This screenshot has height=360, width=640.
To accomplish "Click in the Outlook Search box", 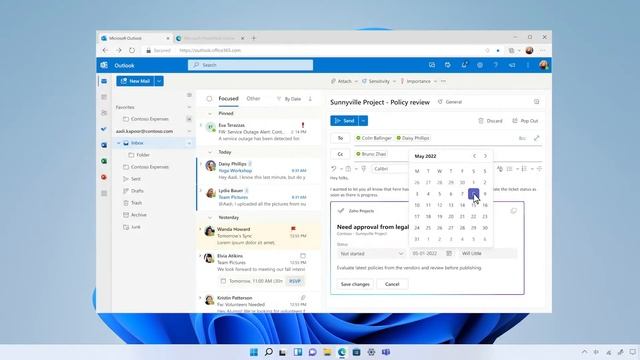I will coord(250,65).
